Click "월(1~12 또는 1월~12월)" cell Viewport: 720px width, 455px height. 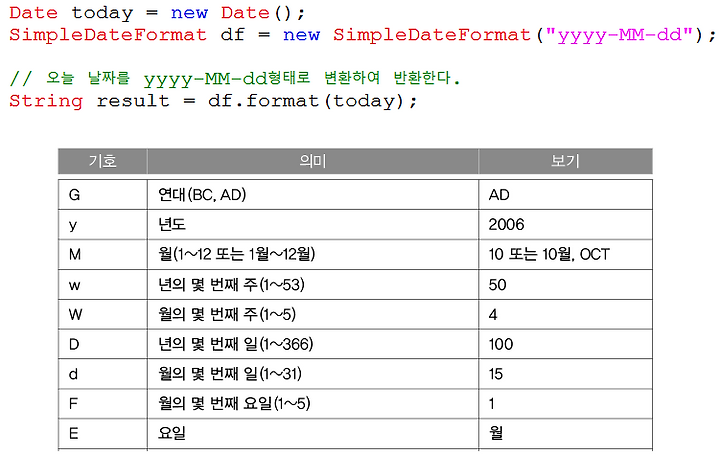(x=313, y=254)
